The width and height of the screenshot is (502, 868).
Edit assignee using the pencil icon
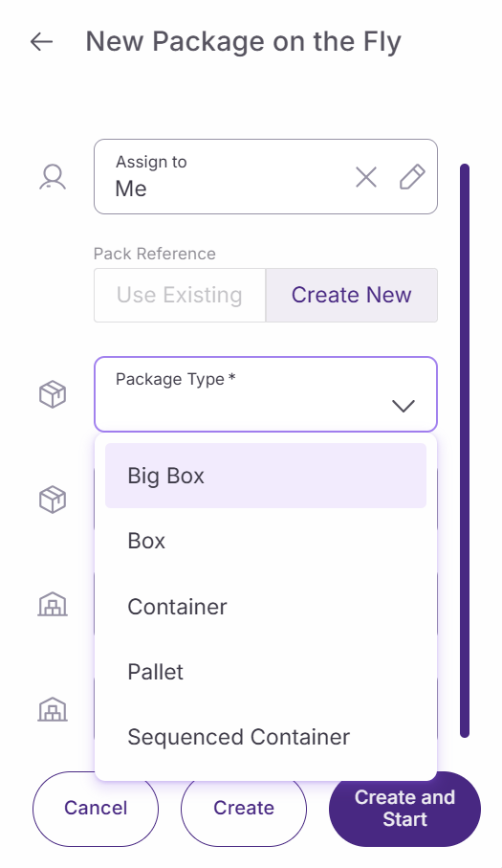tap(412, 177)
